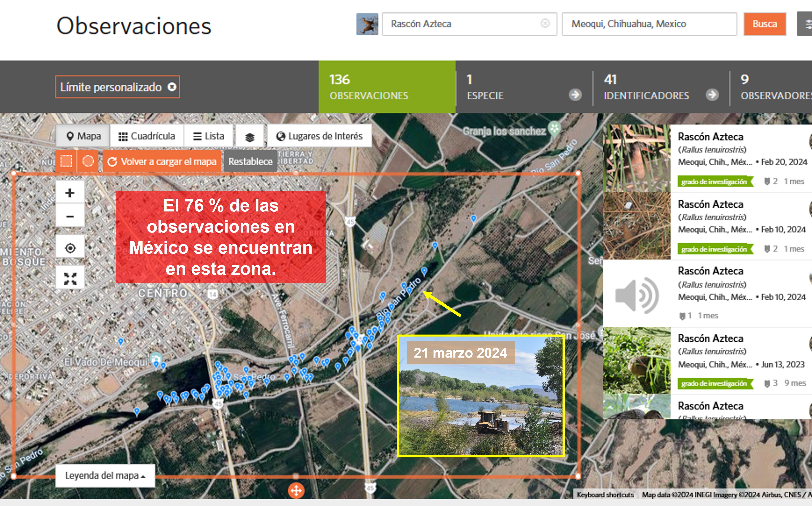The image size is (812, 506).
Task: Center map on current location
Action: click(x=70, y=248)
